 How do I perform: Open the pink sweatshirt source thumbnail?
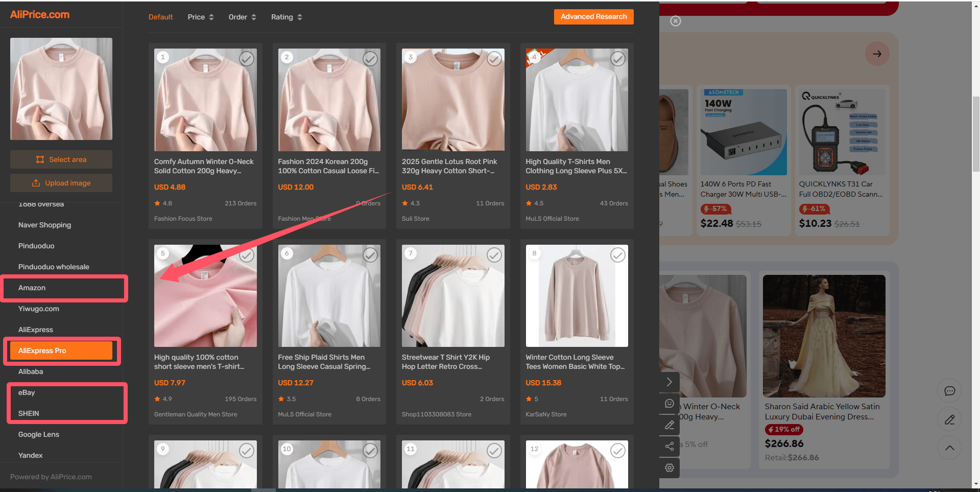61,89
